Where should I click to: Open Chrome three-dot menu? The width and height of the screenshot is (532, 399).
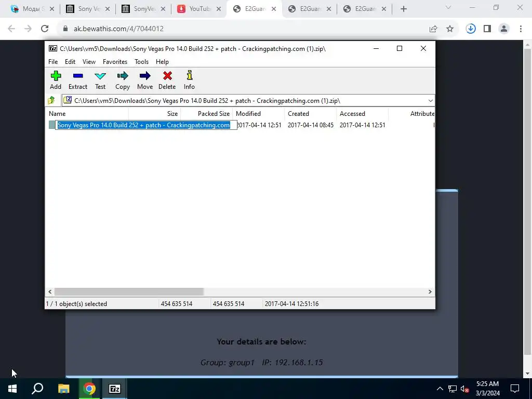point(521,29)
